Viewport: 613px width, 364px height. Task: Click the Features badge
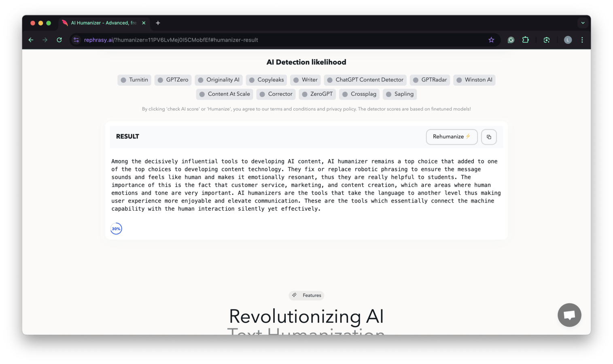point(306,295)
